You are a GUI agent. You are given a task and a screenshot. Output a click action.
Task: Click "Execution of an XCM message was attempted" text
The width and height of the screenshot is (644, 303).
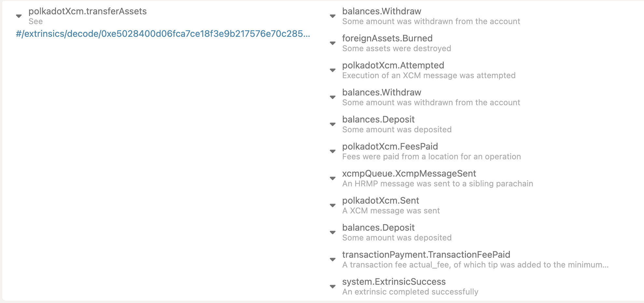tap(428, 76)
